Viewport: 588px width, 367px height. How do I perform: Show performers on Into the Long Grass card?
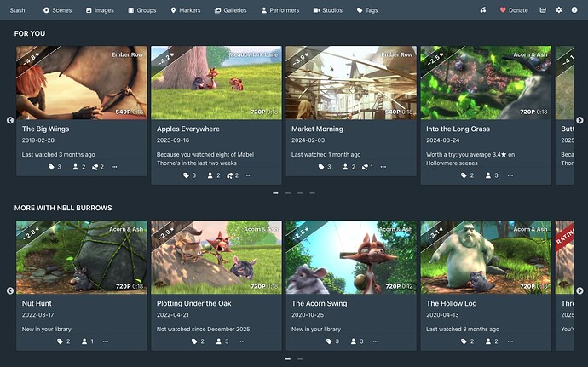[x=491, y=175]
